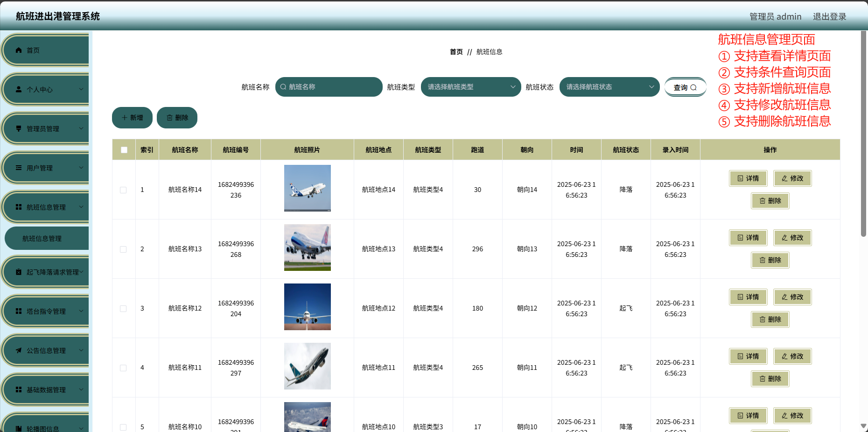Click the 管理员管理 card icon
The image size is (868, 432).
(19, 128)
